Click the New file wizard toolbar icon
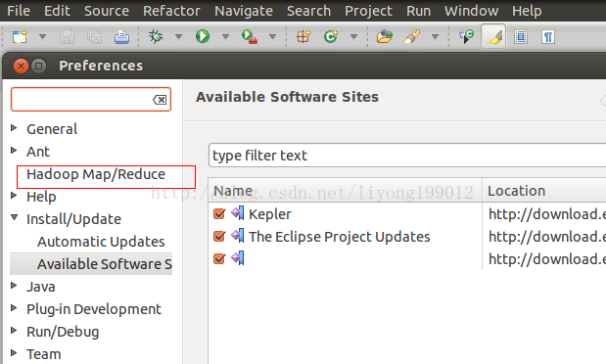 click(x=20, y=37)
